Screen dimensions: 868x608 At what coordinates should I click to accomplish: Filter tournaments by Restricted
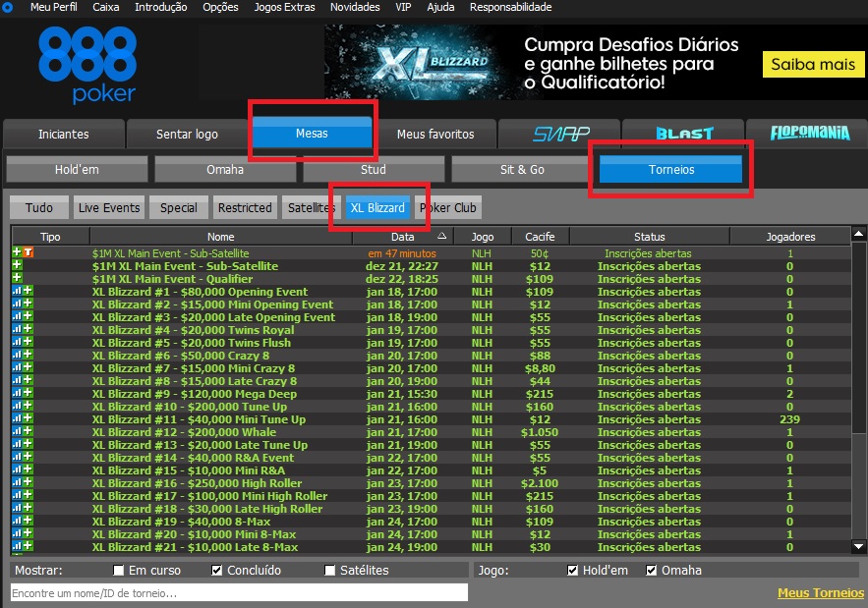click(245, 207)
